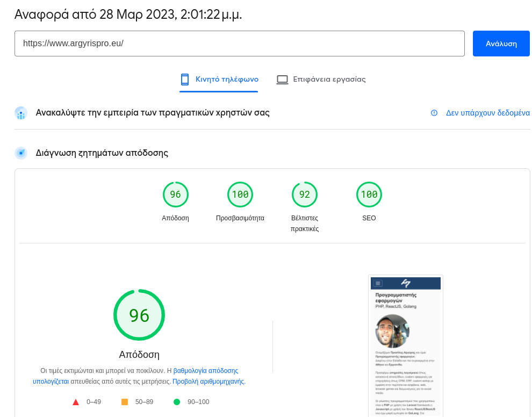Click the orange square 50–89 legend icon
Screen dimensions: 532x417
tap(125, 402)
